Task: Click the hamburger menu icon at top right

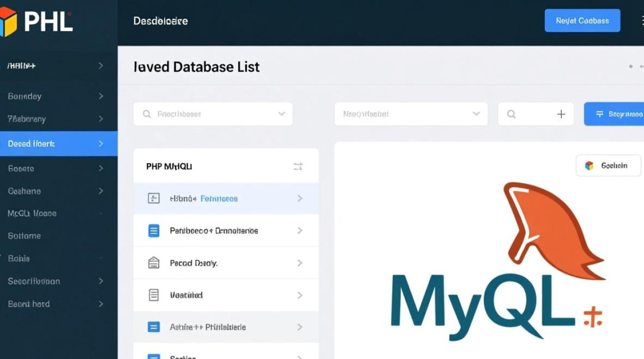Action: pos(641,21)
